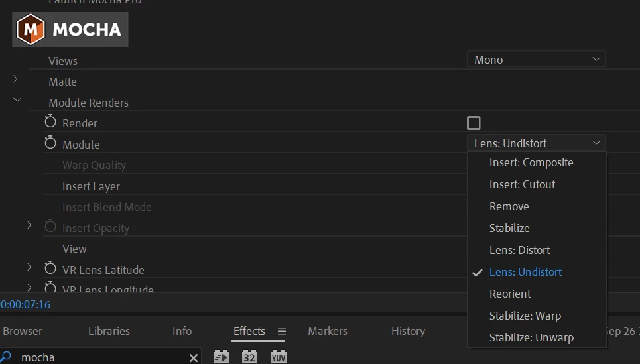
Task: Click the effects search magnifier icon
Action: tap(6, 357)
